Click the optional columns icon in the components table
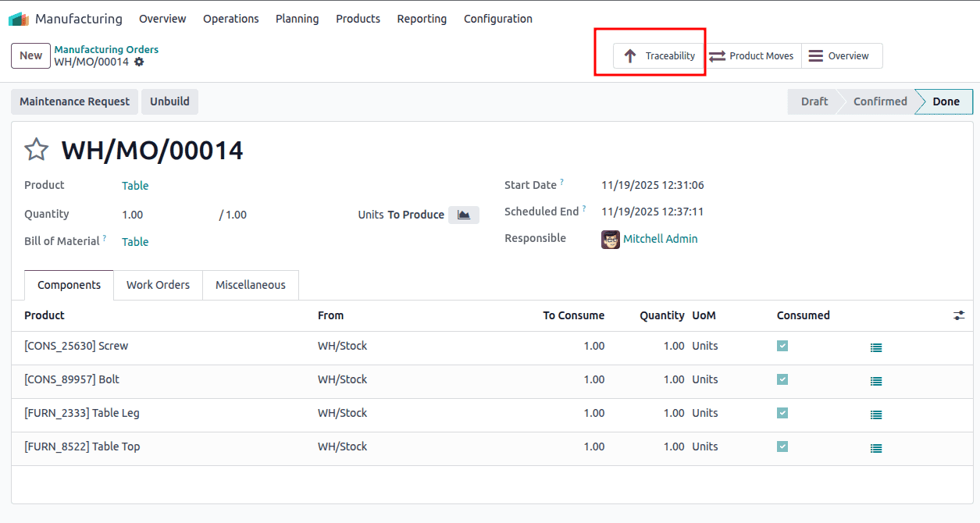Image resolution: width=980 pixels, height=523 pixels. 959,315
